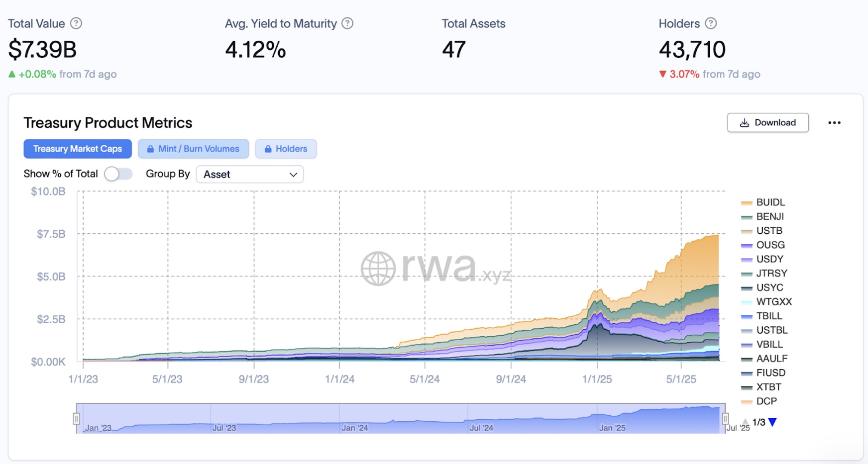
Task: Hide the BENJI series from chart
Action: (769, 217)
